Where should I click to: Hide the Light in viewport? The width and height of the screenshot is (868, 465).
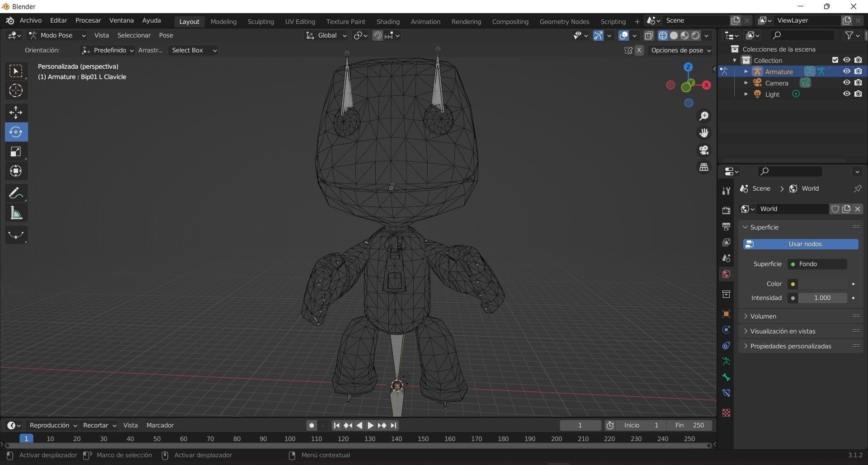tap(846, 94)
